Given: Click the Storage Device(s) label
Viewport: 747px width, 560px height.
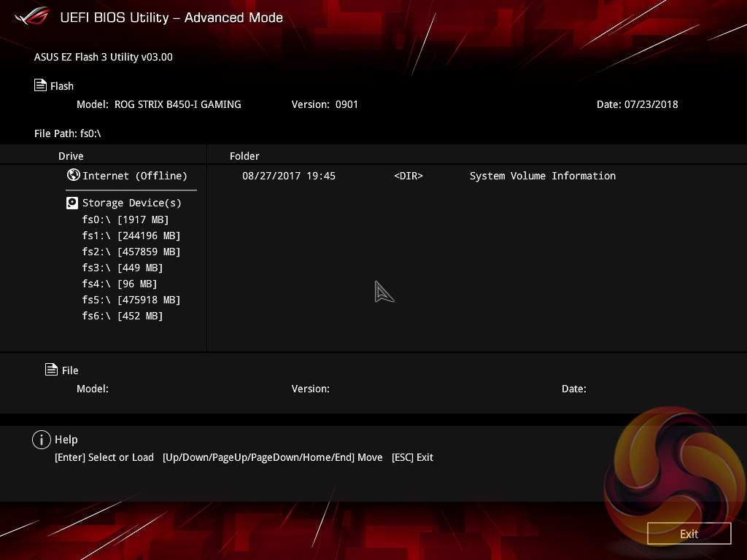Looking at the screenshot, I should tap(132, 203).
